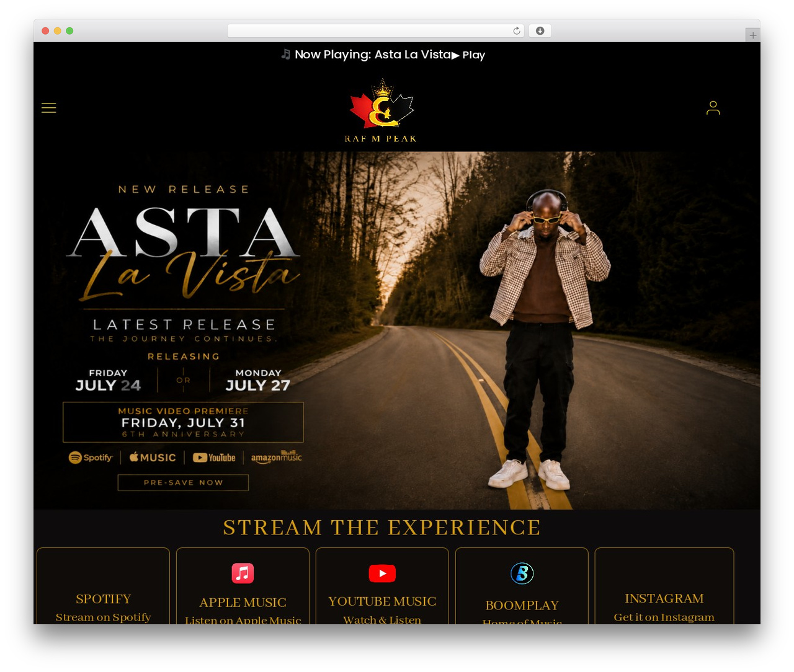Click the 'Listen on Apple Music' text

pos(243,620)
